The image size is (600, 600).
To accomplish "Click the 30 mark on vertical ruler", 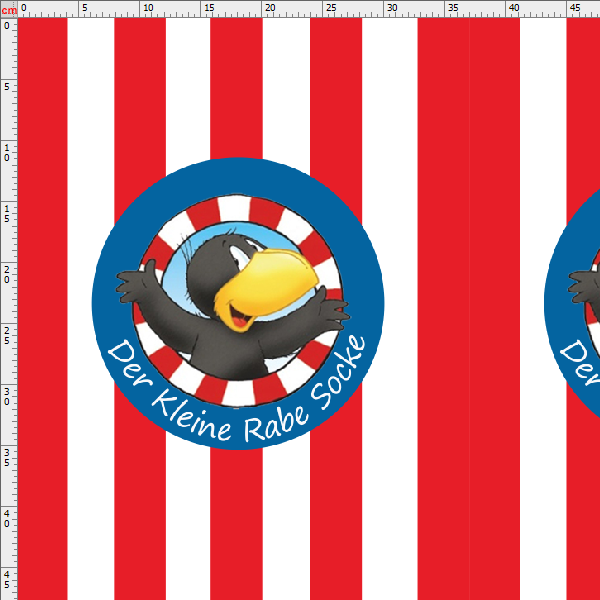I will tap(8, 396).
